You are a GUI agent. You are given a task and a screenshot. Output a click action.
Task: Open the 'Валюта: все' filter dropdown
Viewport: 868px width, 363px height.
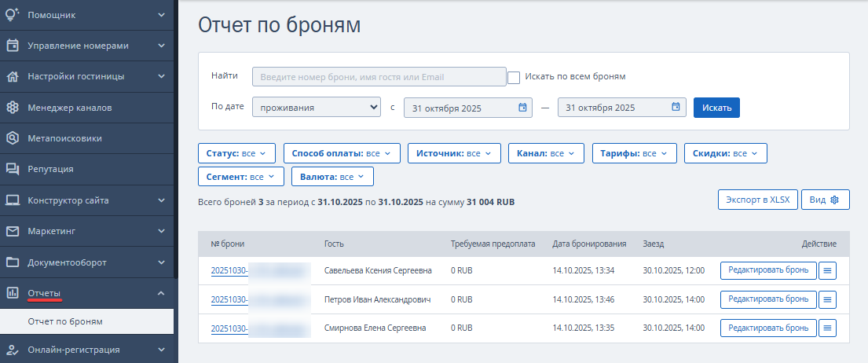coord(332,177)
